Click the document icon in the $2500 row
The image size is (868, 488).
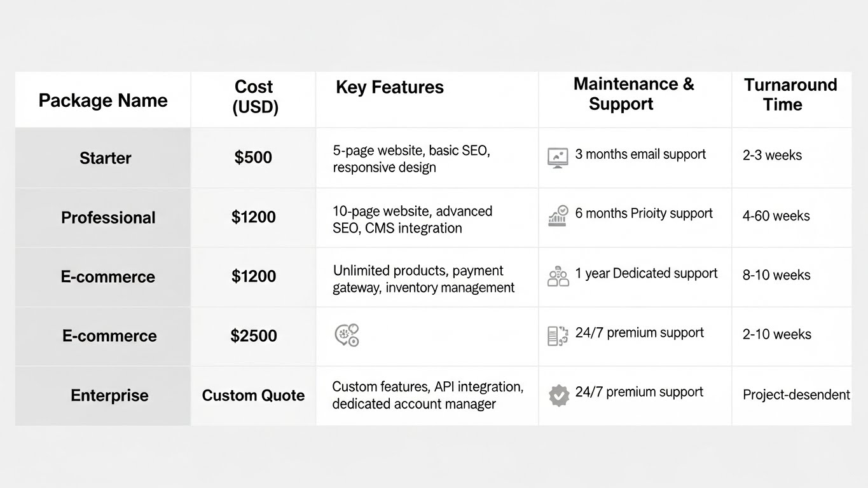pyautogui.click(x=558, y=335)
